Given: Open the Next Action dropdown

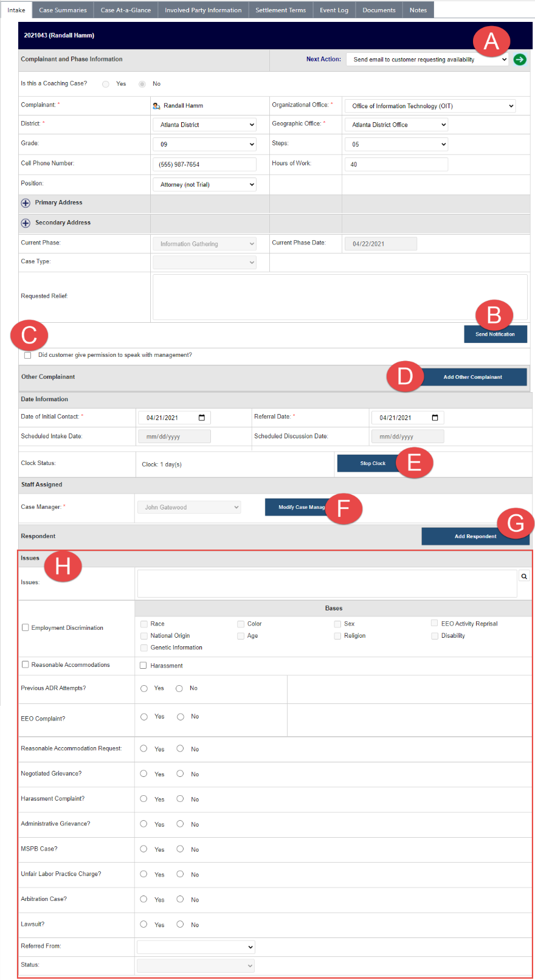Looking at the screenshot, I should tap(427, 60).
